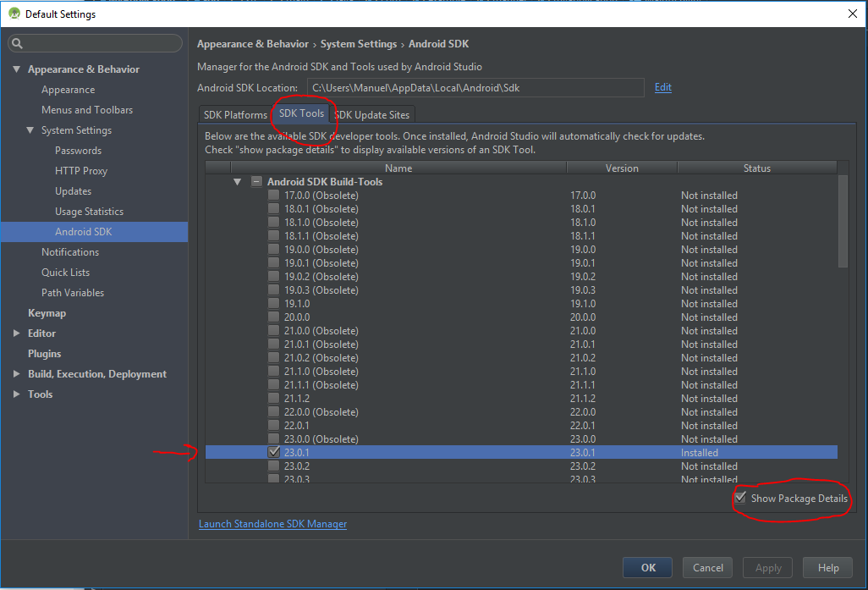Tick the 18.0.1 (Obsolete) checkbox
The image size is (868, 590).
click(273, 208)
